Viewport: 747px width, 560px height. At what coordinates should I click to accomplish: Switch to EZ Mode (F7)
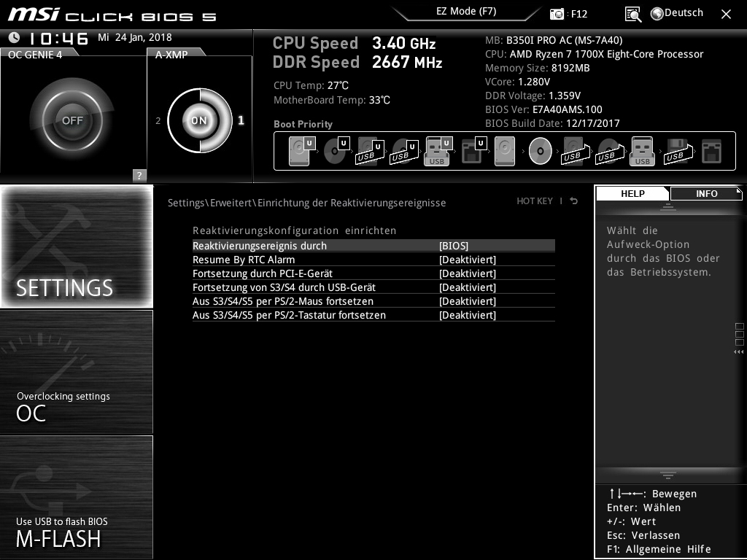[466, 12]
